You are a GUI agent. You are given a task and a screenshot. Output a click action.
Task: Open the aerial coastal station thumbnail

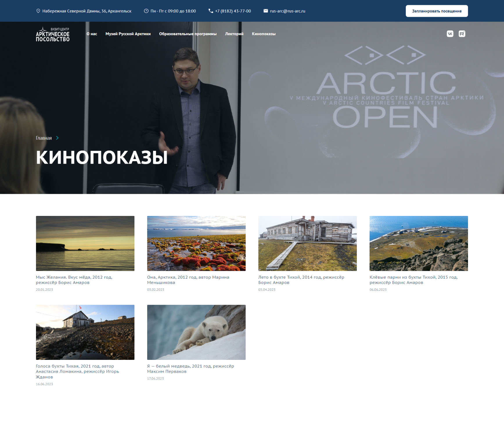point(419,243)
